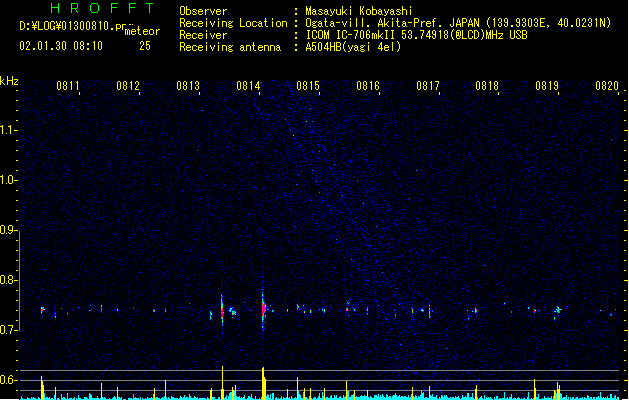Click the 0820 time marker
The height and width of the screenshot is (400, 629).
pos(607,86)
